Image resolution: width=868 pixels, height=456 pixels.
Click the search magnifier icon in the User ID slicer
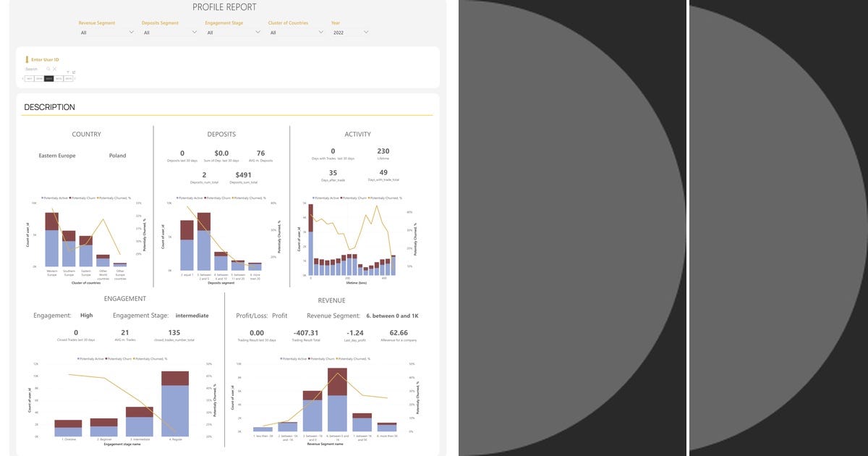(x=48, y=69)
